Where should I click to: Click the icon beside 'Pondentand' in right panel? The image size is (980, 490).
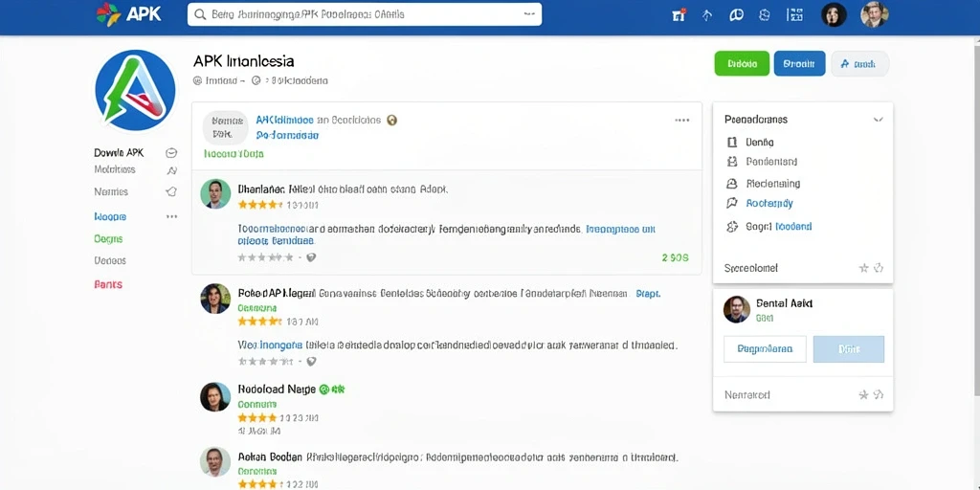tap(732, 162)
